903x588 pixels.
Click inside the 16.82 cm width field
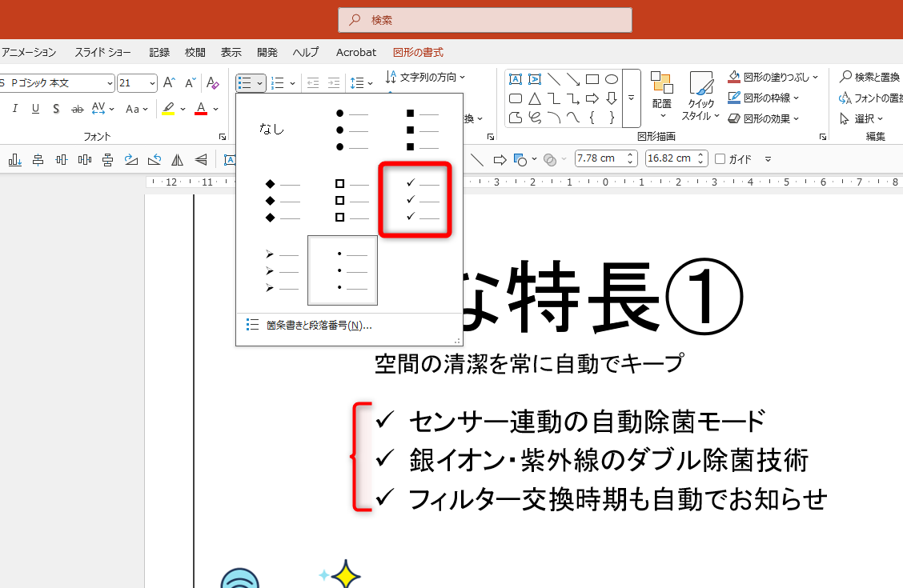tap(671, 158)
